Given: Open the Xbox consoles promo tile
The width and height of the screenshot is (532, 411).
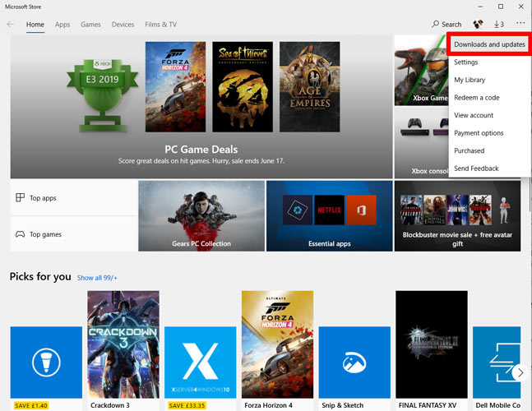Looking at the screenshot, I should [x=421, y=143].
